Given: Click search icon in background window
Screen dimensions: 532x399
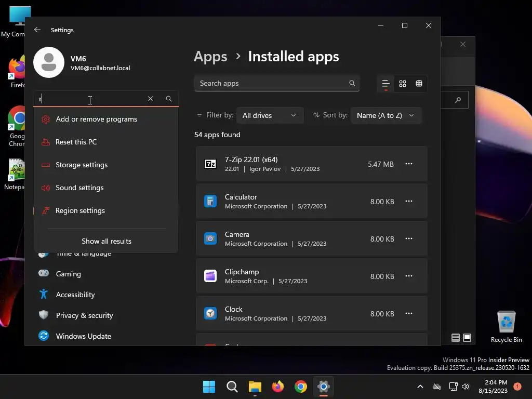Looking at the screenshot, I should (x=458, y=100).
